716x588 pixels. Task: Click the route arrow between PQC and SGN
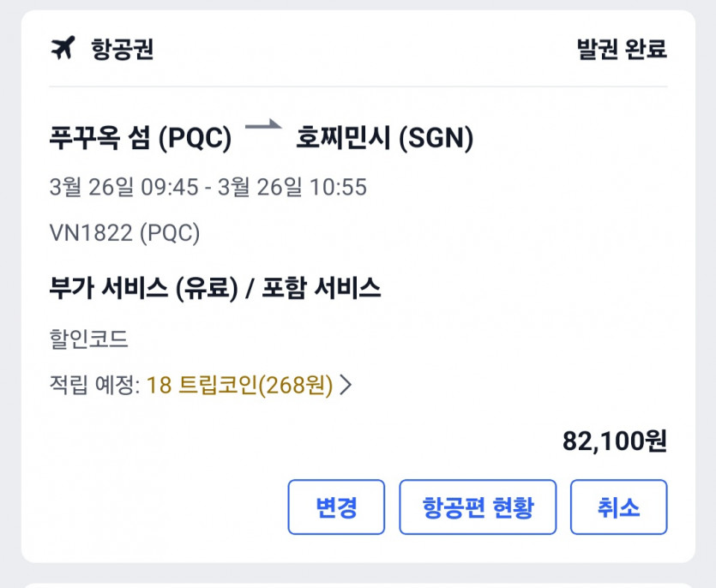[x=263, y=127]
